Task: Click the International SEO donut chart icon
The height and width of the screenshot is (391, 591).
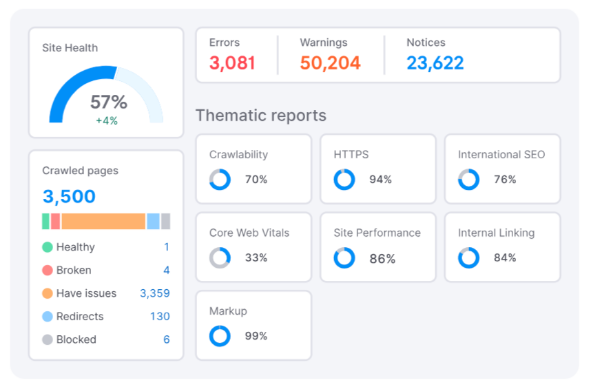Action: point(469,179)
